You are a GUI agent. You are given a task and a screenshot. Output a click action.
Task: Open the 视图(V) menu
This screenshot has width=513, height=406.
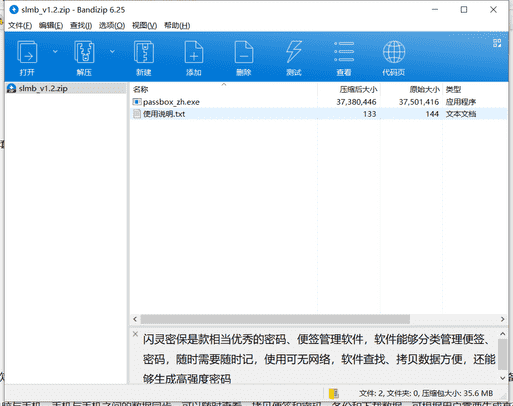[144, 26]
